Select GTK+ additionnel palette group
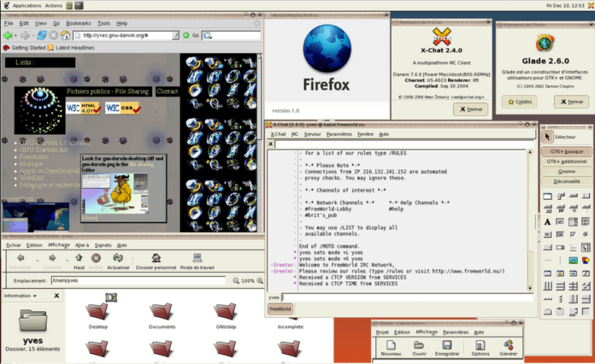 point(567,161)
